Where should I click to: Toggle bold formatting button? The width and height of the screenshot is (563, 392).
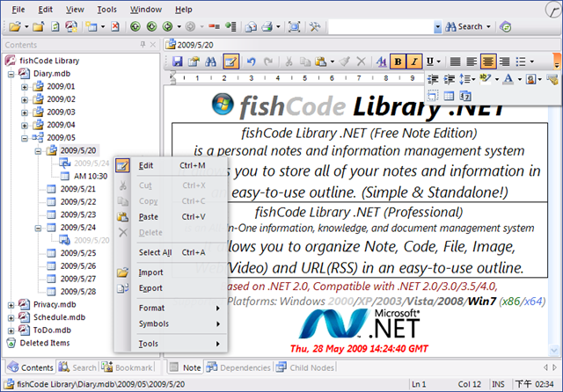tap(398, 62)
